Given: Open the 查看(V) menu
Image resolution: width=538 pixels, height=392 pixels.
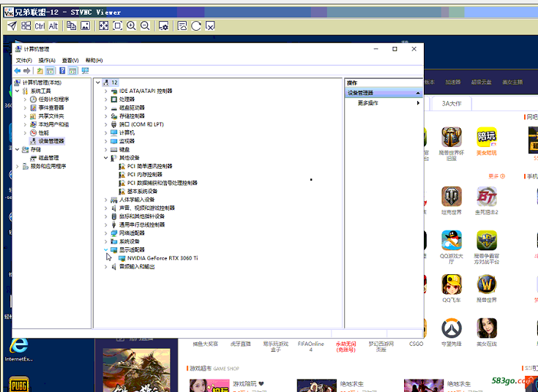Looking at the screenshot, I should (70, 61).
